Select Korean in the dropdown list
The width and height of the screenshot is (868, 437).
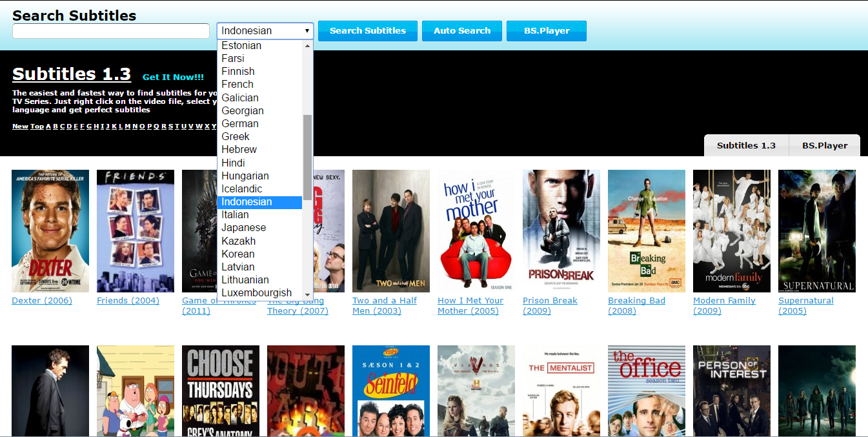260,254
